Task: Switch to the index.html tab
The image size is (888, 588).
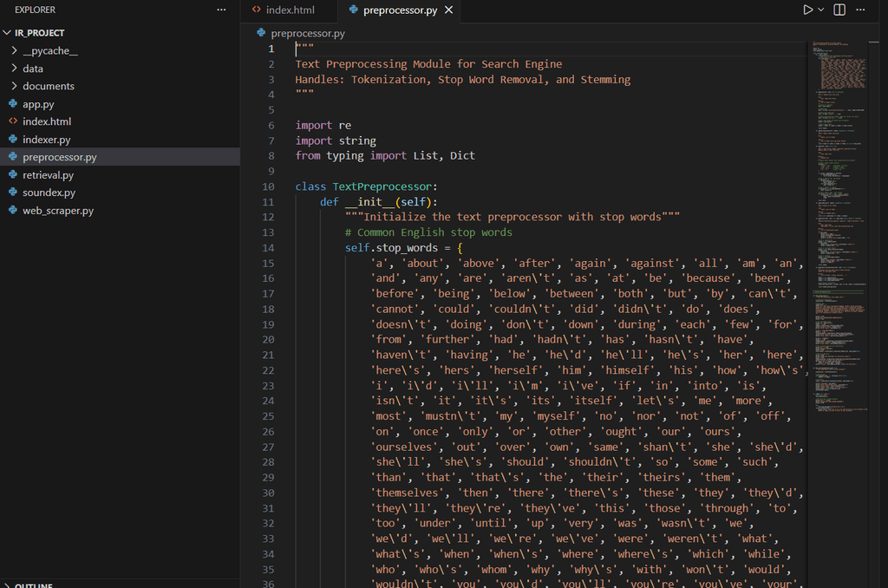Action: click(289, 10)
